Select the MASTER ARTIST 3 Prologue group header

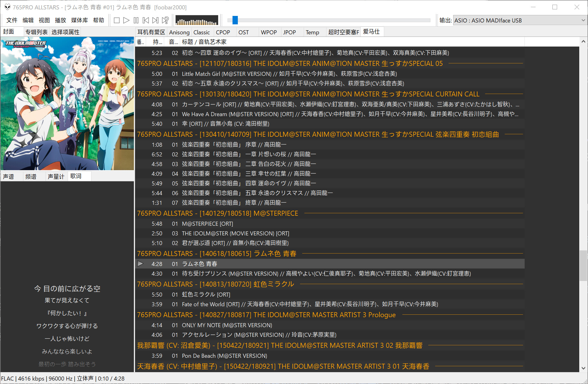coord(330,315)
